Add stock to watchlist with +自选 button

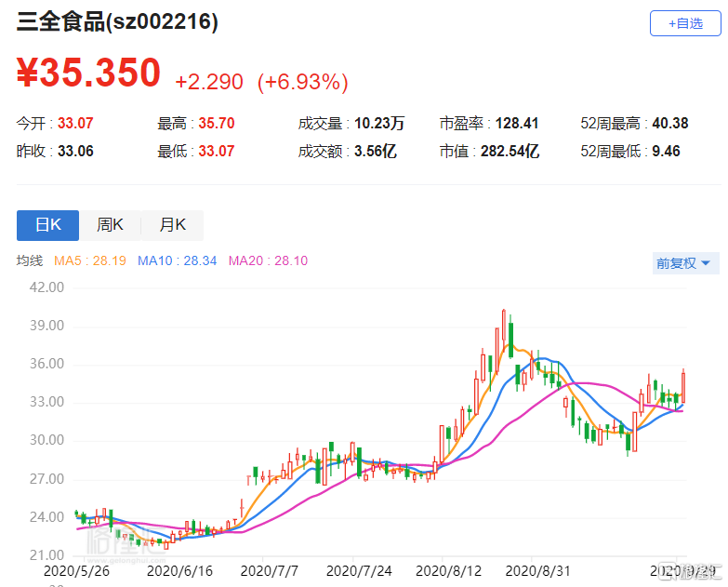(685, 23)
